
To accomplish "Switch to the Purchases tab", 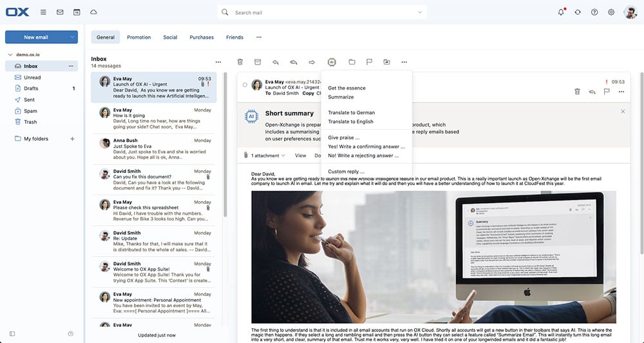I will [x=202, y=37].
